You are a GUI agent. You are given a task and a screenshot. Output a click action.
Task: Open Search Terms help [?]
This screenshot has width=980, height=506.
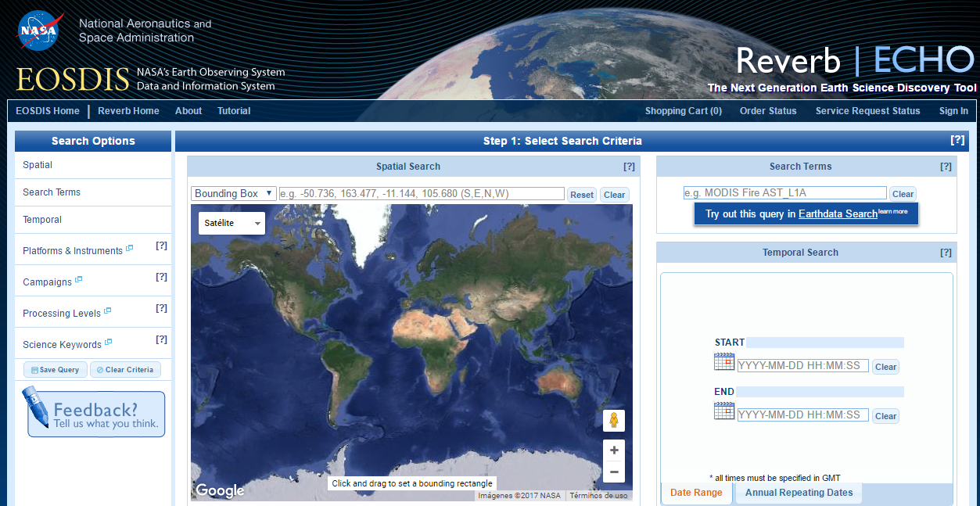946,167
